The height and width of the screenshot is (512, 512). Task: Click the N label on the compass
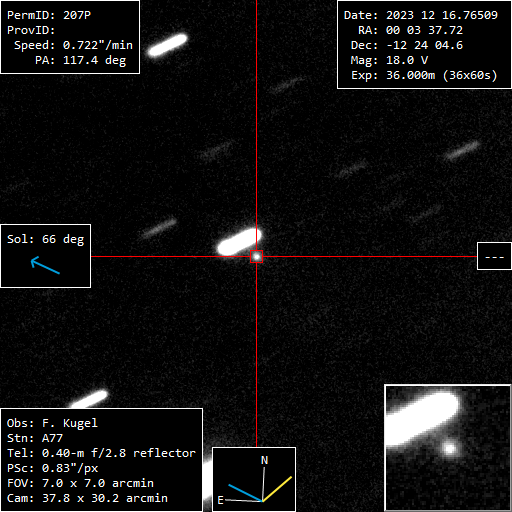point(264,460)
